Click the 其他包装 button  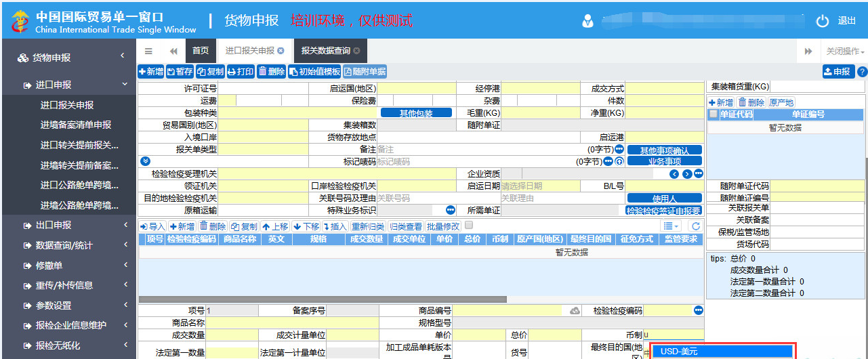pos(416,113)
